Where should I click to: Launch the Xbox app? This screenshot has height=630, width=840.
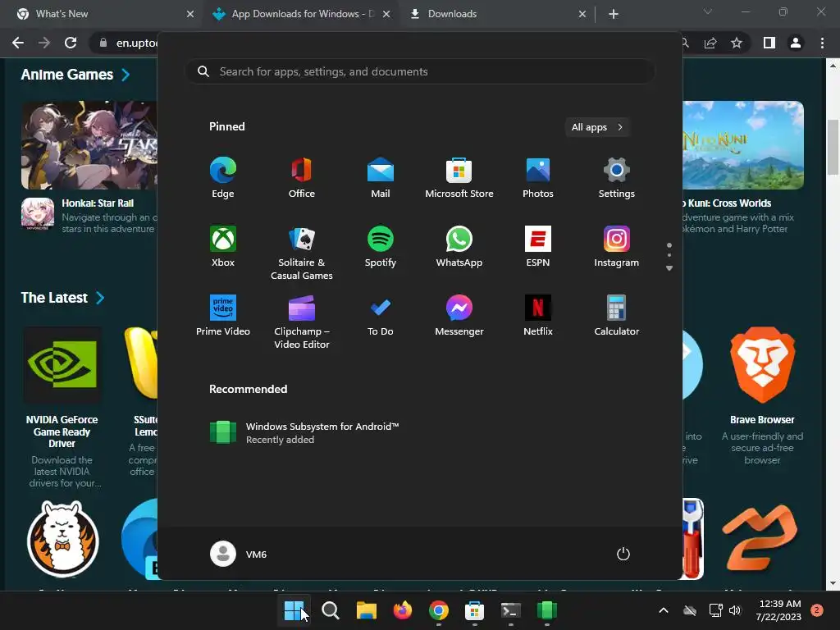(x=223, y=246)
